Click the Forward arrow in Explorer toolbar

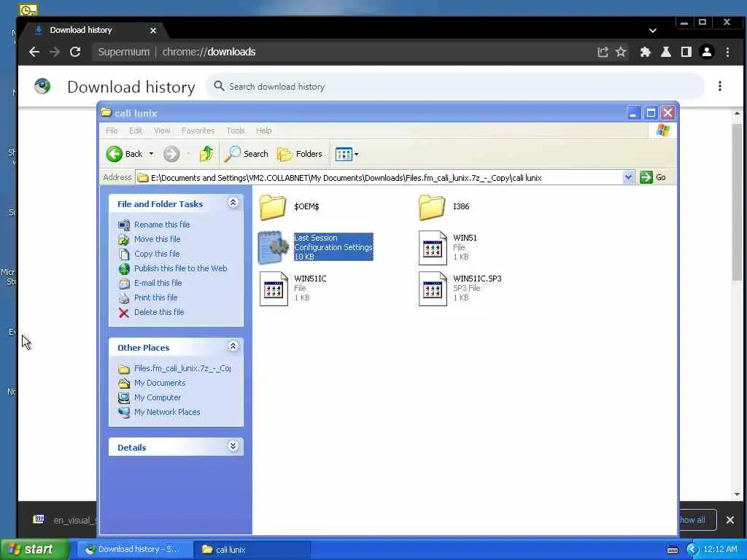(x=171, y=154)
